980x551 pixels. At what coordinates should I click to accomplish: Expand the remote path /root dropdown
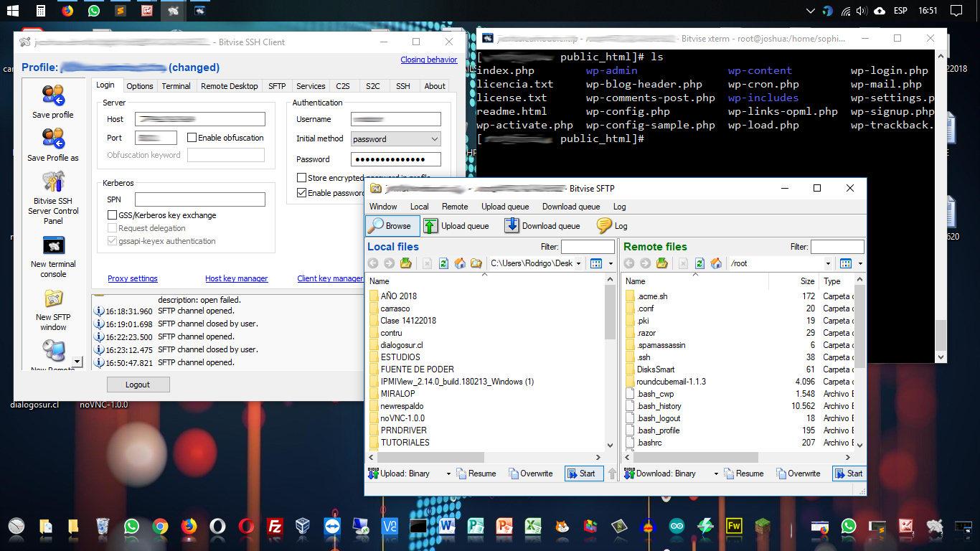coord(829,263)
